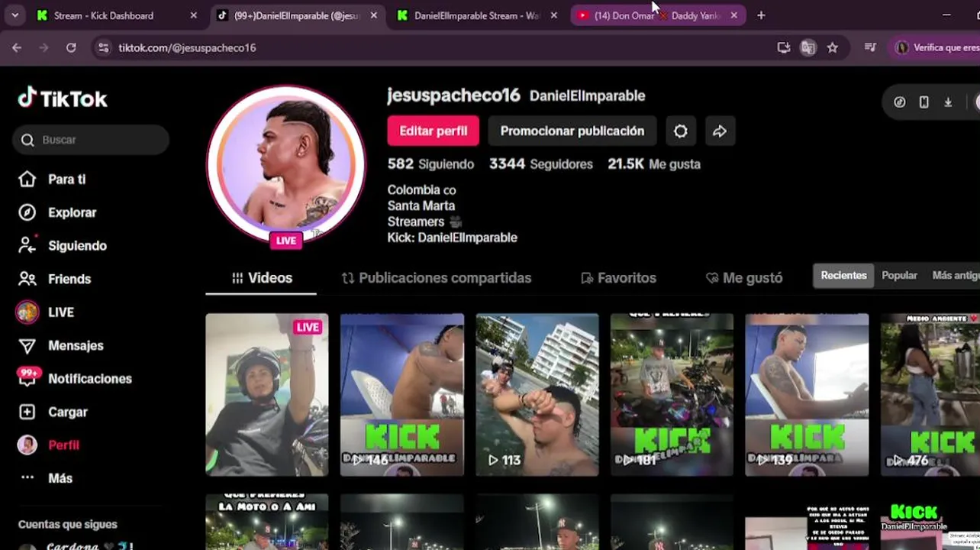Click the Kick: DanielElImparable bio text

pyautogui.click(x=452, y=238)
